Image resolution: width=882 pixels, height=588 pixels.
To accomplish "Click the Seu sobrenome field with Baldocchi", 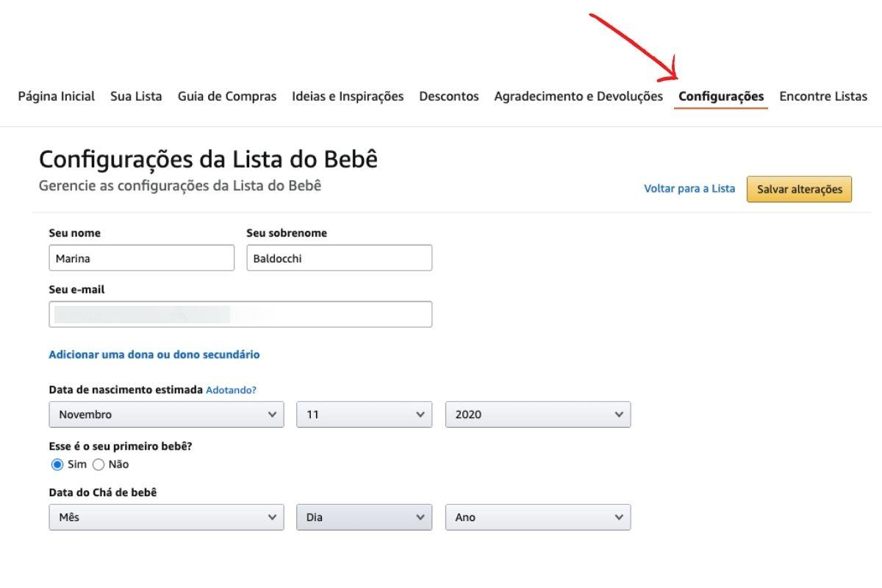I will point(339,258).
